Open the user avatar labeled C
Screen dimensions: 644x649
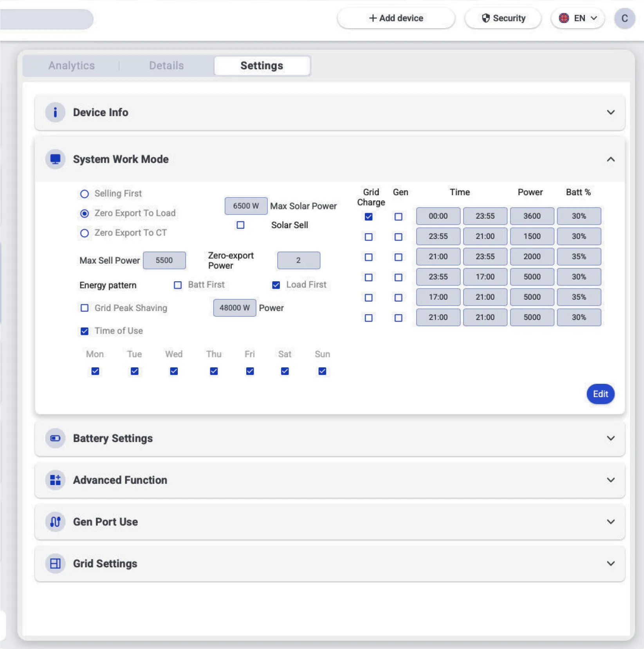(x=624, y=18)
